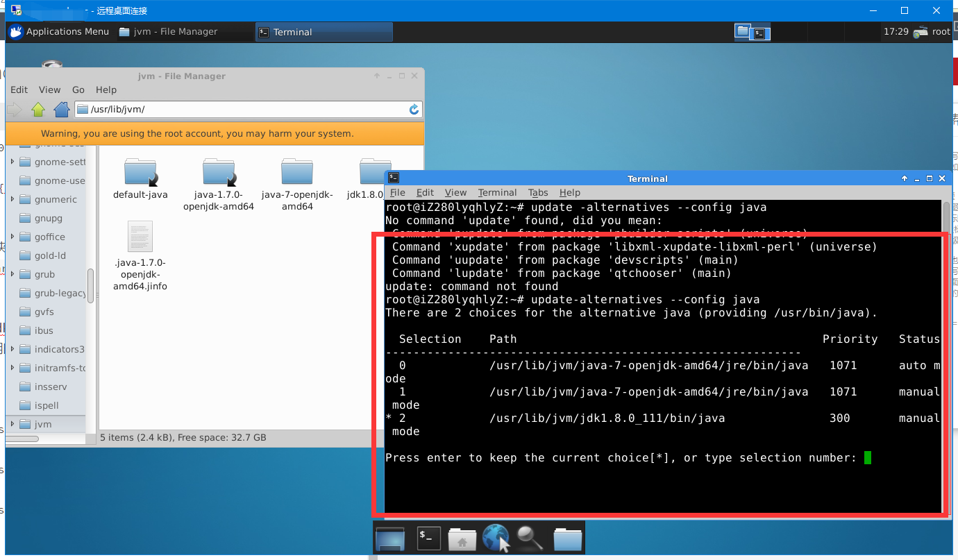Screen dimensions: 958x560
Task: Select ibus in the folder tree
Action: click(37, 330)
